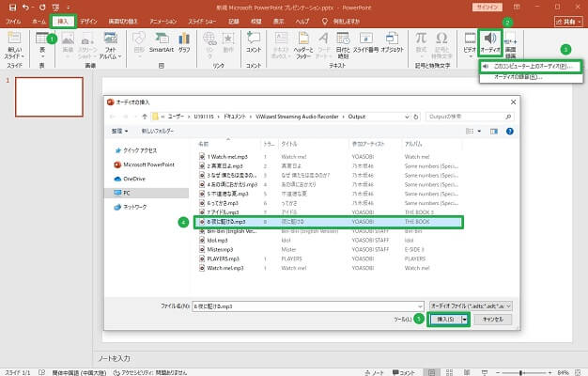
Task: Open the Tools (ツール) dropdown in dialog
Action: coord(403,320)
